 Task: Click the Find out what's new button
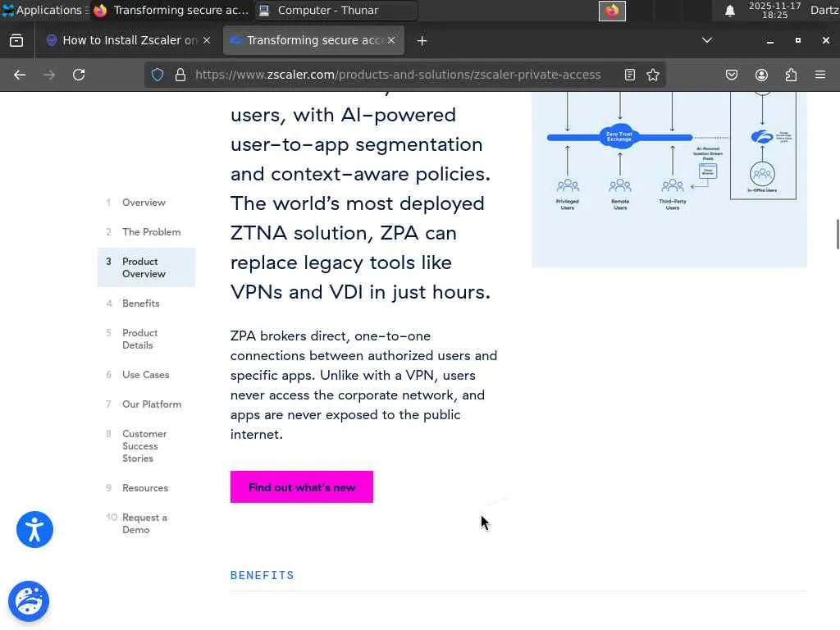pyautogui.click(x=302, y=487)
